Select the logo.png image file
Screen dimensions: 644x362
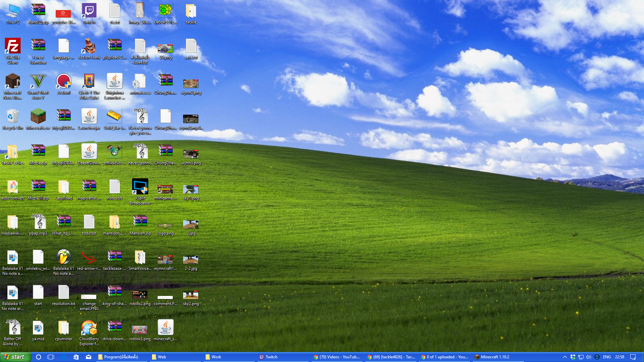coord(166,229)
